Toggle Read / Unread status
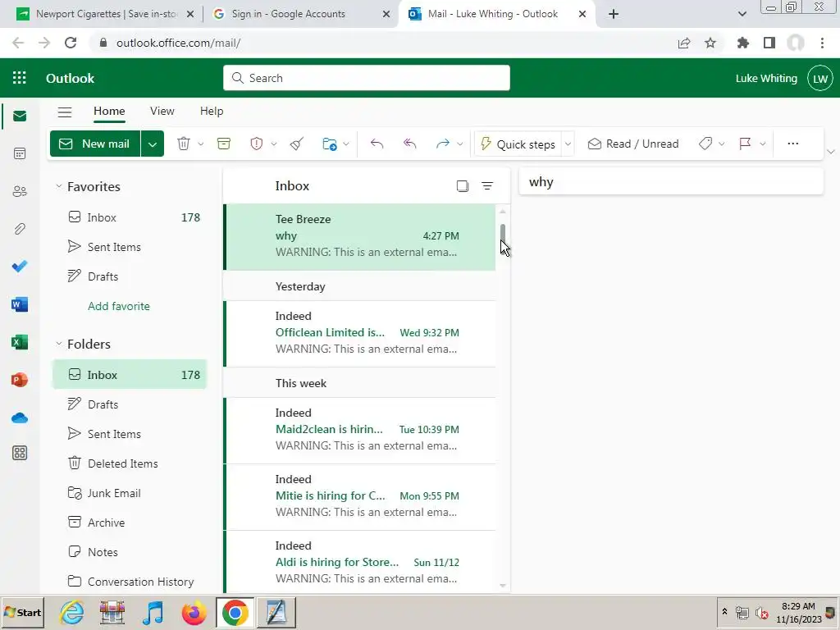This screenshot has width=840, height=630. click(633, 144)
